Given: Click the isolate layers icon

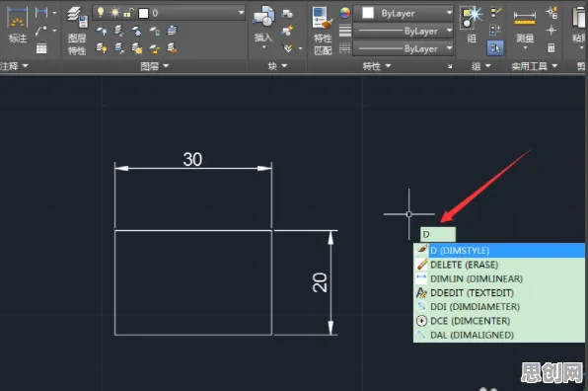Looking at the screenshot, I should (118, 31).
